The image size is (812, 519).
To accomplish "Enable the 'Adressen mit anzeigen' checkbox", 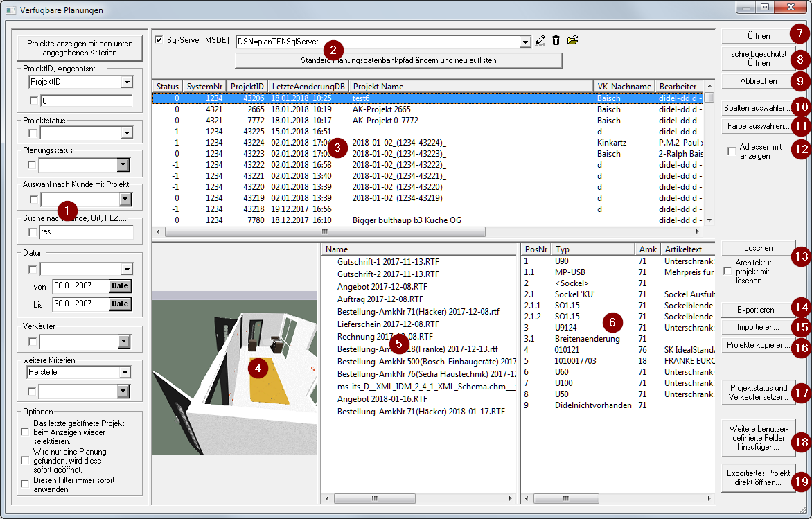I will point(732,151).
